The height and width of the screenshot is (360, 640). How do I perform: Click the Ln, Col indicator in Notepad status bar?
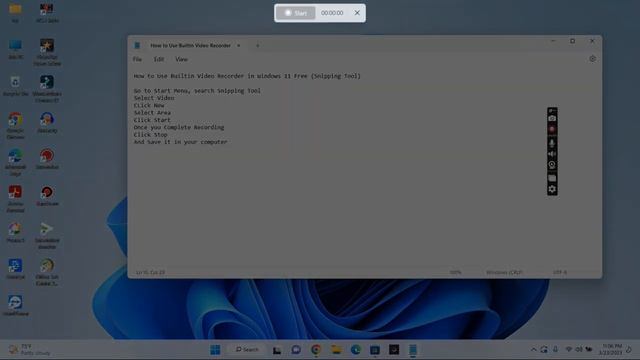pyautogui.click(x=150, y=272)
